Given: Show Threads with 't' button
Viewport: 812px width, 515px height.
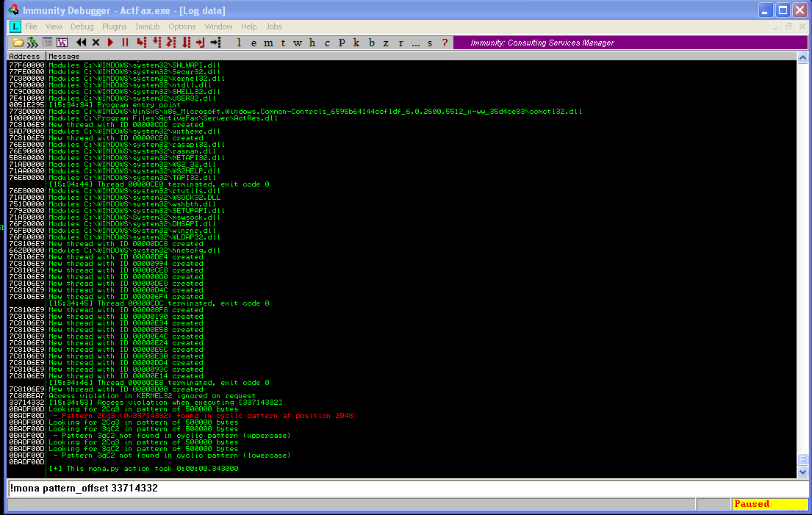Looking at the screenshot, I should coord(283,43).
